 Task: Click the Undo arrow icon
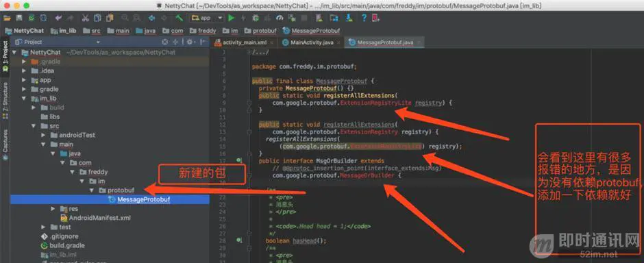(58, 18)
